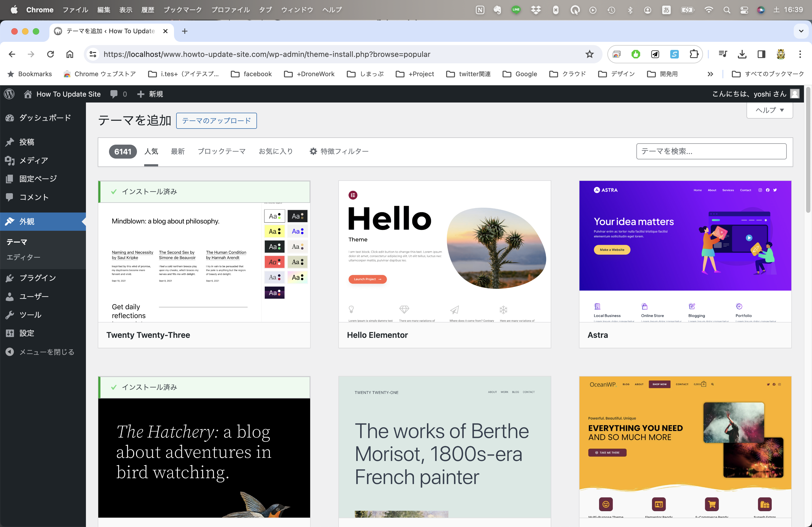Screen dimensions: 812x527
Task: Open エディター submenu link
Action: 24,257
